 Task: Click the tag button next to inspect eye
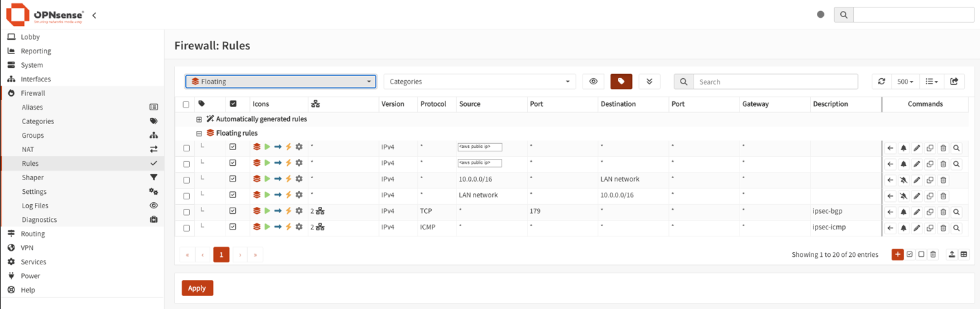click(621, 82)
